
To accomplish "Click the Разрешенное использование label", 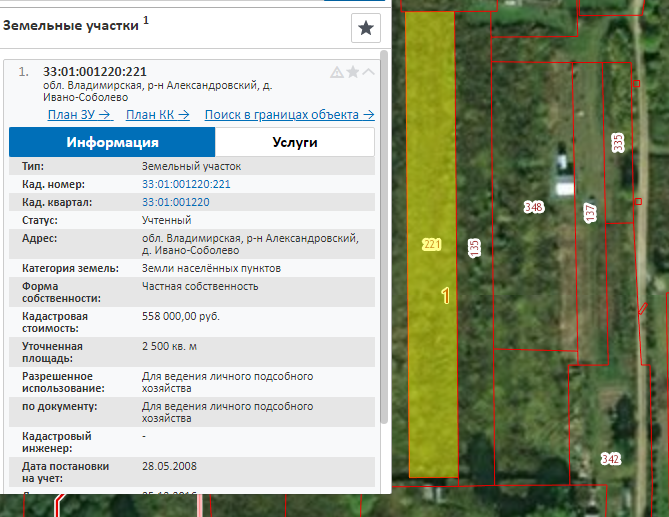I will tap(64, 382).
